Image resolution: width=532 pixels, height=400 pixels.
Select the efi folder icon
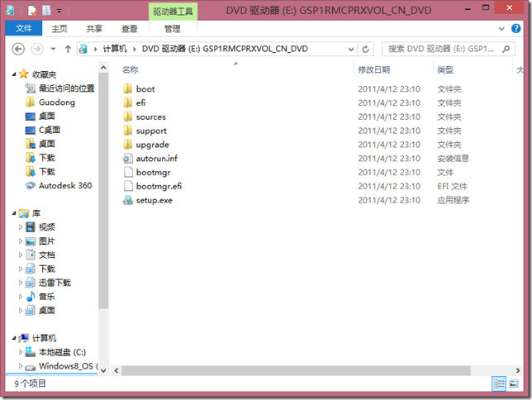coord(128,102)
